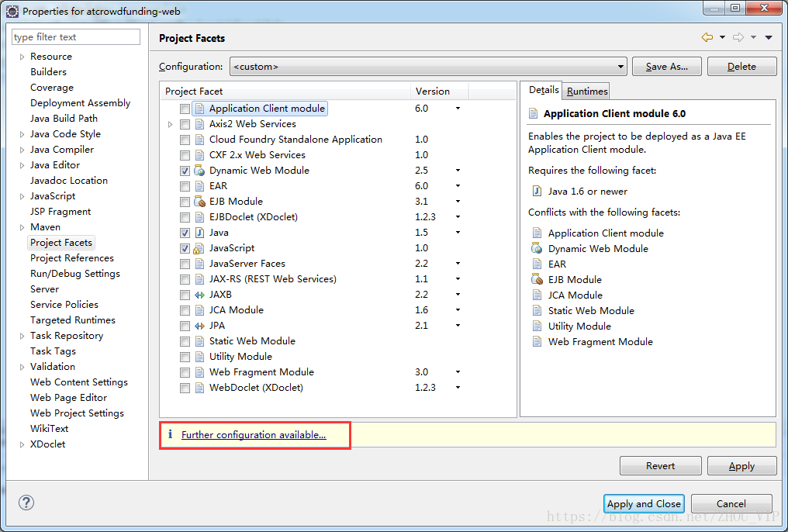Select Targeted Runtimes in sidebar

pyautogui.click(x=72, y=320)
